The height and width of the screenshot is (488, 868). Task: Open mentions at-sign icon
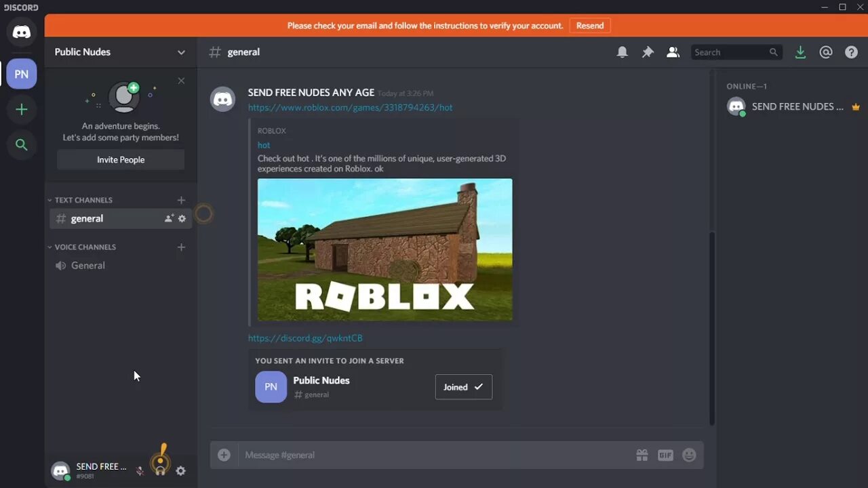[826, 52]
